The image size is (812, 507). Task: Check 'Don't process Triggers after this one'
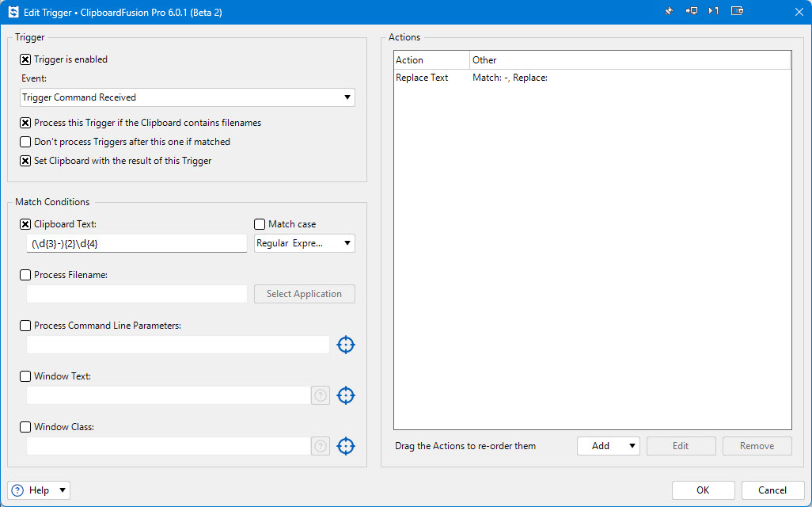(25, 142)
